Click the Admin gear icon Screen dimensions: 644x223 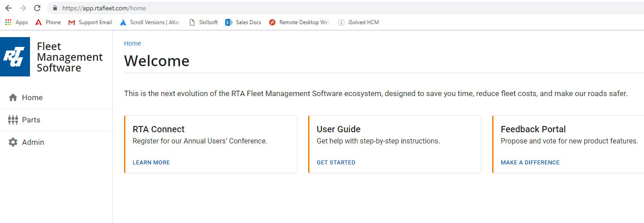13,142
